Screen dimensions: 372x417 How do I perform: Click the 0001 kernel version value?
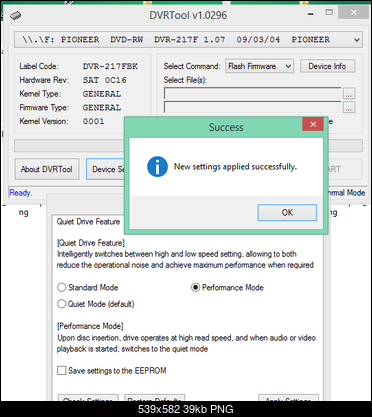tap(94, 121)
